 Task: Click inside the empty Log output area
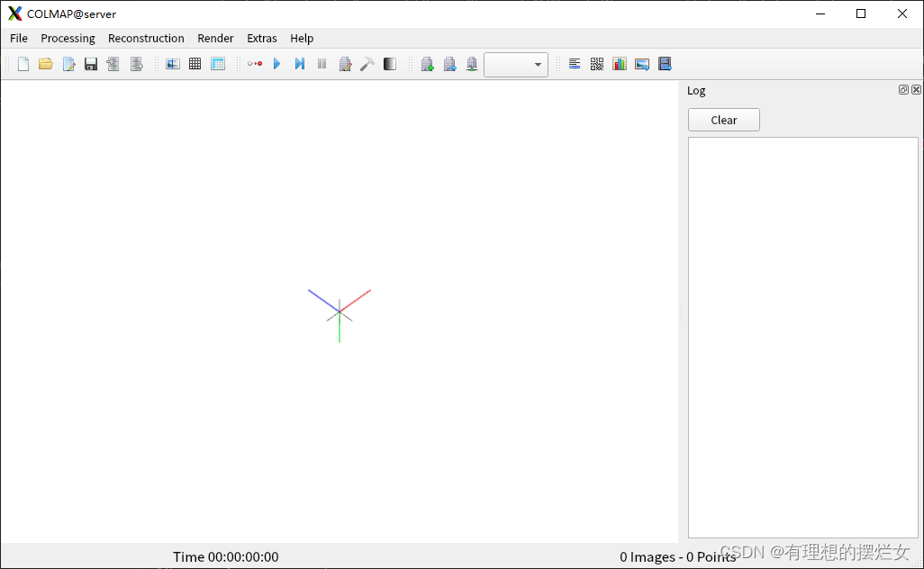(802, 333)
